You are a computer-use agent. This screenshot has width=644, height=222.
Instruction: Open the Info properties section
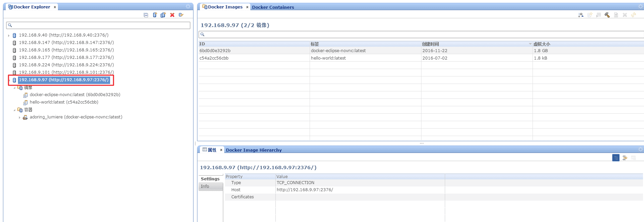211,186
